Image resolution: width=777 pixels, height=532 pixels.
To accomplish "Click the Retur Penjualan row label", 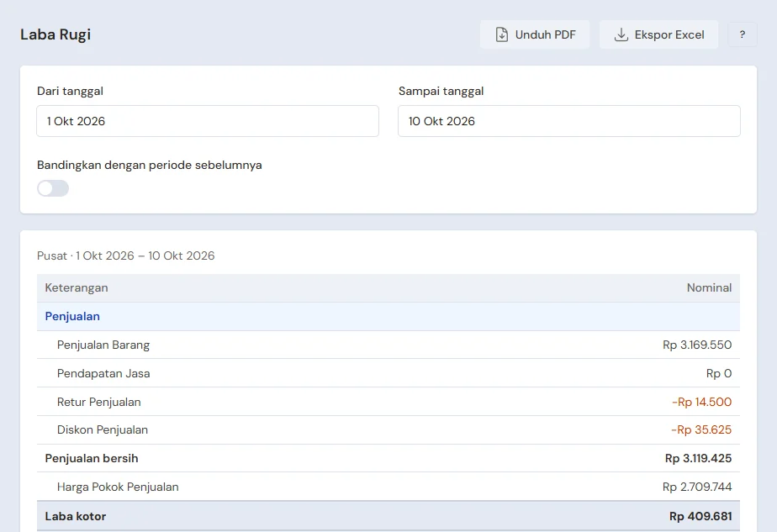I will point(98,402).
